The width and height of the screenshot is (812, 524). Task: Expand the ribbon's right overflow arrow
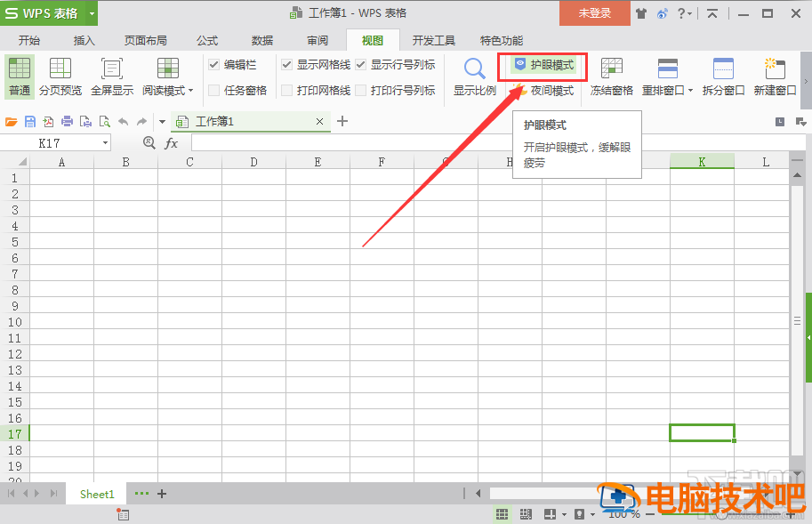[806, 80]
